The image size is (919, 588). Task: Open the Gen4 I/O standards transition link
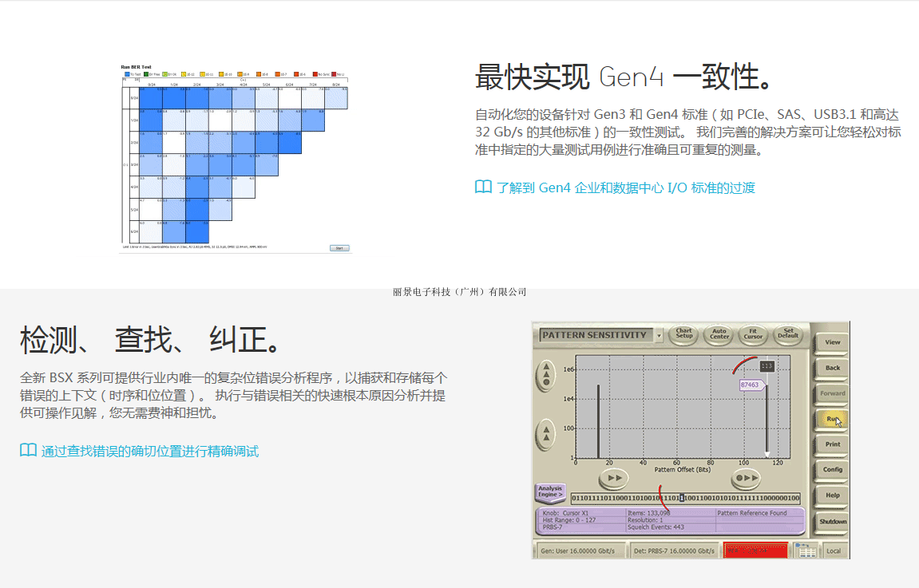coord(626,188)
